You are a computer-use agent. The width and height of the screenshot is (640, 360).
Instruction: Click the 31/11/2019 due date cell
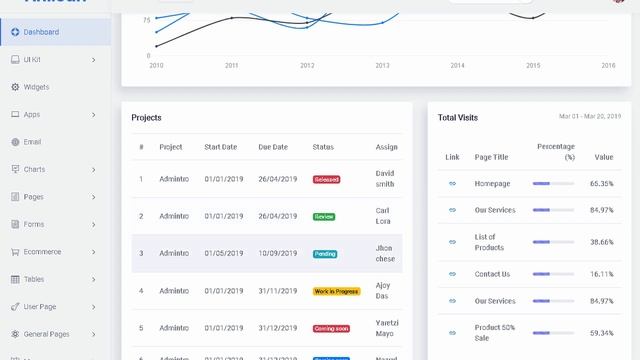pos(278,291)
